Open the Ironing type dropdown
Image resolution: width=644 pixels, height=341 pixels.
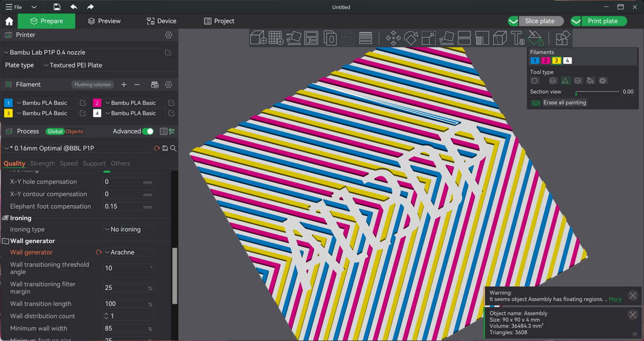click(128, 229)
